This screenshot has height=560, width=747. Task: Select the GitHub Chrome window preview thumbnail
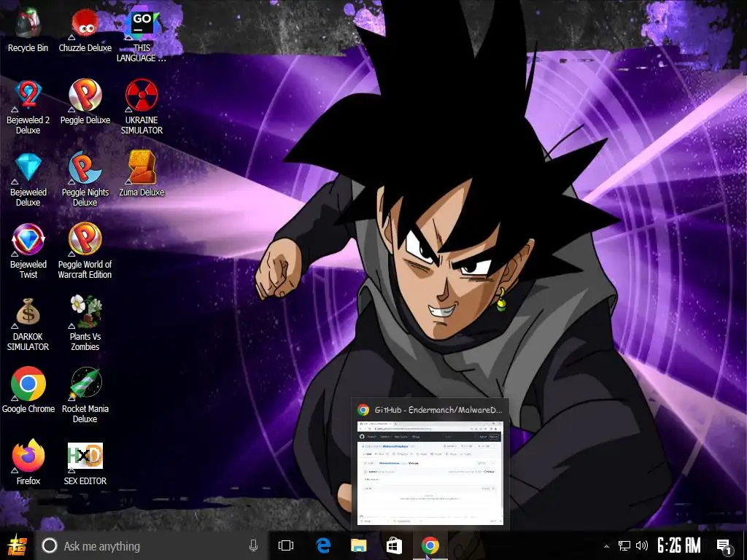pyautogui.click(x=430, y=472)
